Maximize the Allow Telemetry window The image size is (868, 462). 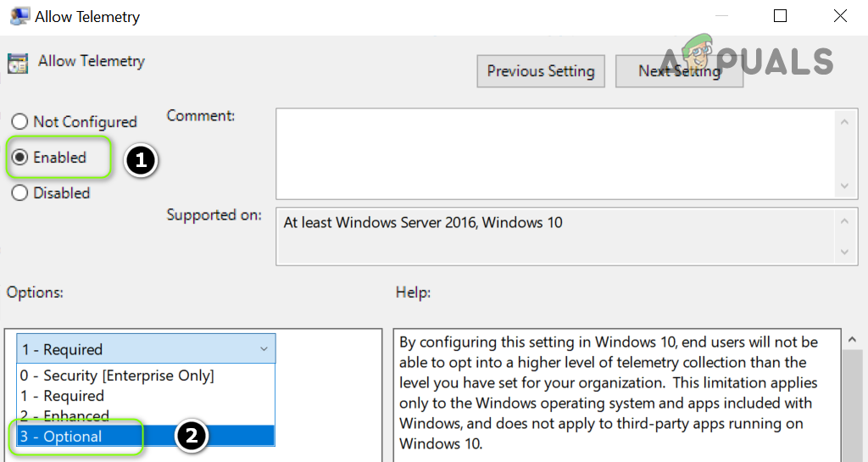click(780, 16)
